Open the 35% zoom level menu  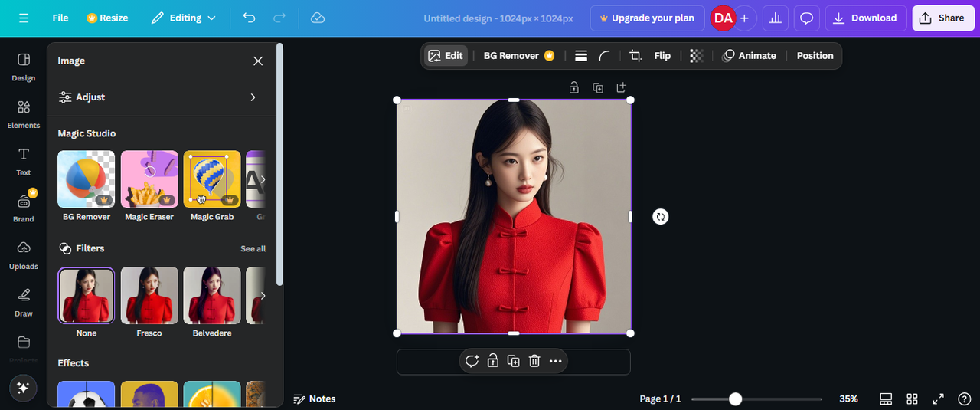click(848, 399)
